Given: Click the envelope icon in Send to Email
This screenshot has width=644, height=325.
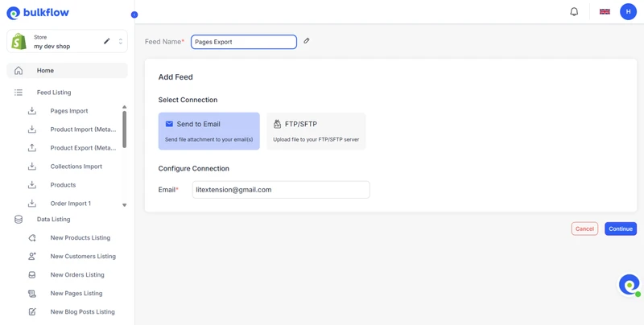Looking at the screenshot, I should click(169, 124).
